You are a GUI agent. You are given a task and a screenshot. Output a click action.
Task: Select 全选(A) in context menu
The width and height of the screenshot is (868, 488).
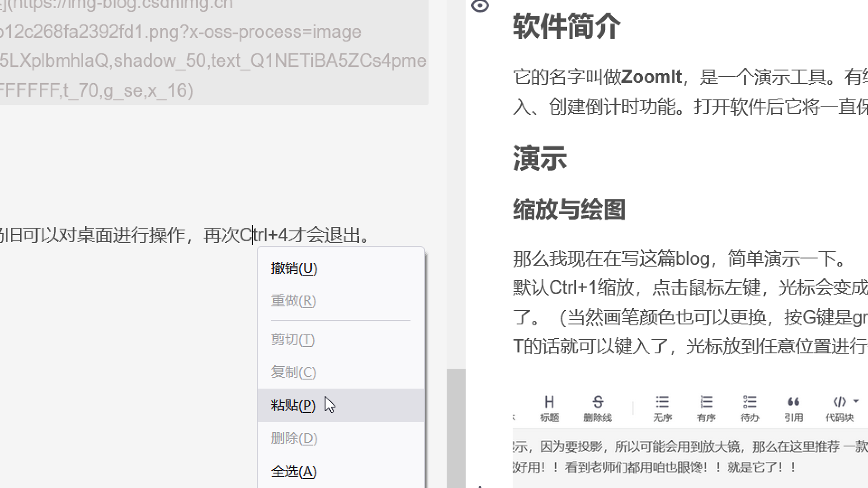click(294, 472)
